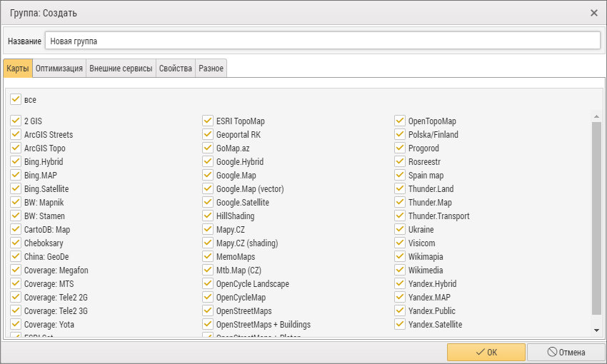Image resolution: width=607 pixels, height=364 pixels.
Task: Close the Группа: Создать dialog
Action: tap(594, 13)
